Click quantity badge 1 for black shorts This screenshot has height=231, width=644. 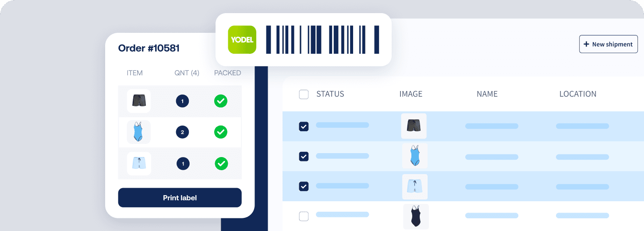182,101
